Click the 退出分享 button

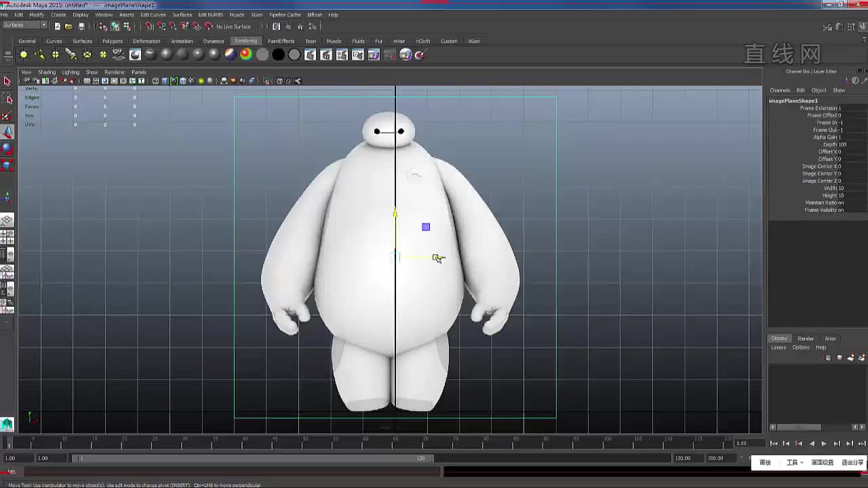point(852,462)
